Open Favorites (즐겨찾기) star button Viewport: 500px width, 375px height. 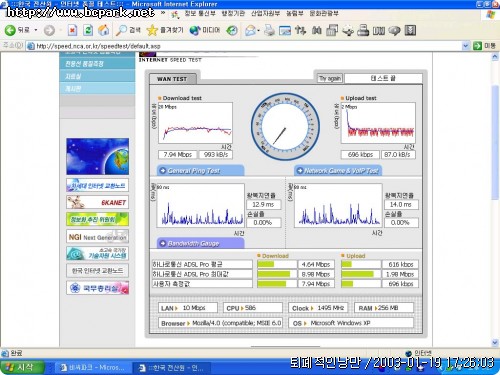(x=165, y=30)
